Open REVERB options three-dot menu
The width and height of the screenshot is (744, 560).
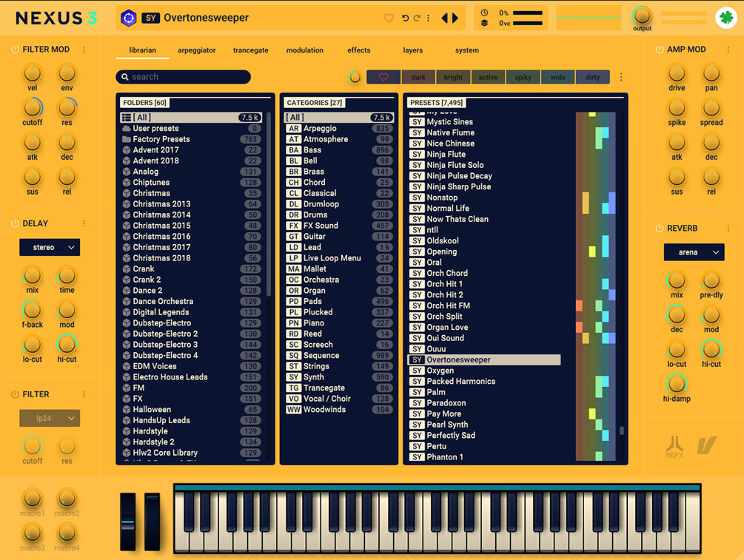coord(728,229)
